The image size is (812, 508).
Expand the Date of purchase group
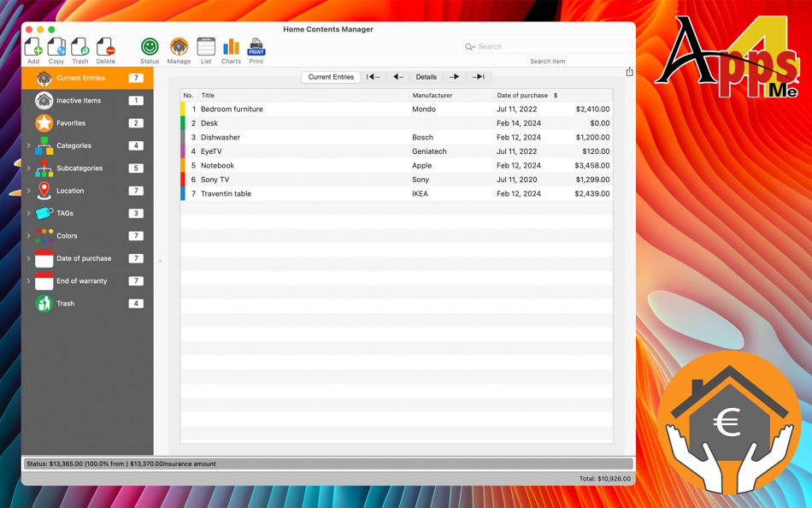point(26,258)
